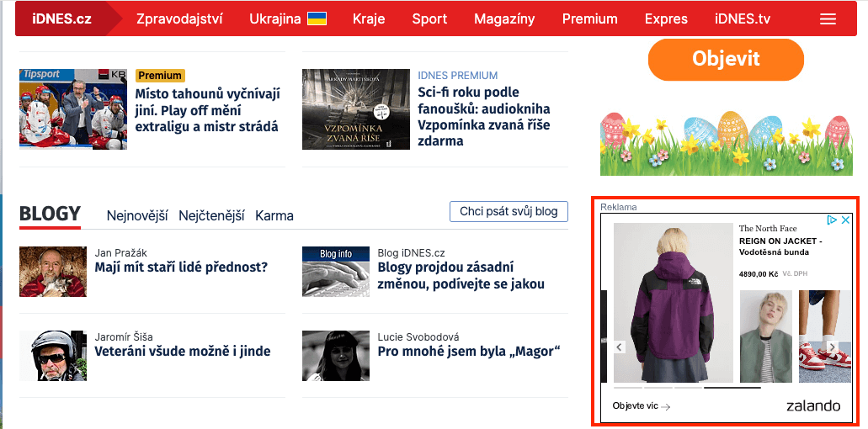This screenshot has width=868, height=429.
Task: Close the Zalando ad with X icon
Action: tap(845, 220)
